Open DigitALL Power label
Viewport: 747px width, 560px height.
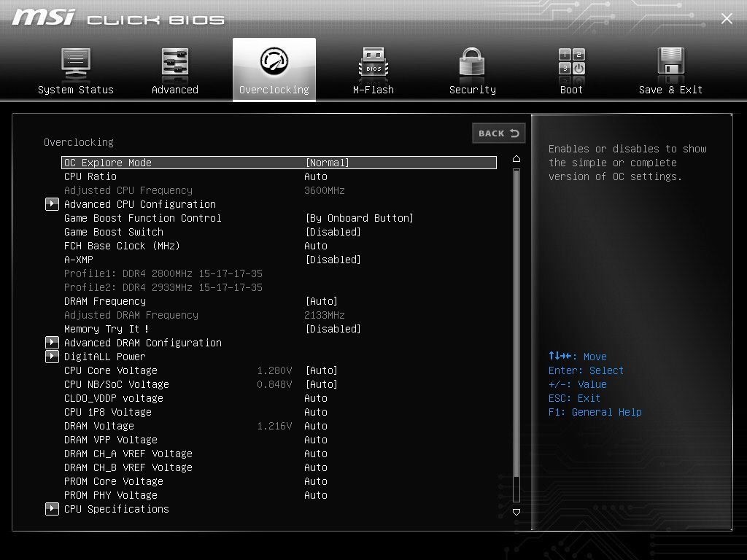[105, 357]
